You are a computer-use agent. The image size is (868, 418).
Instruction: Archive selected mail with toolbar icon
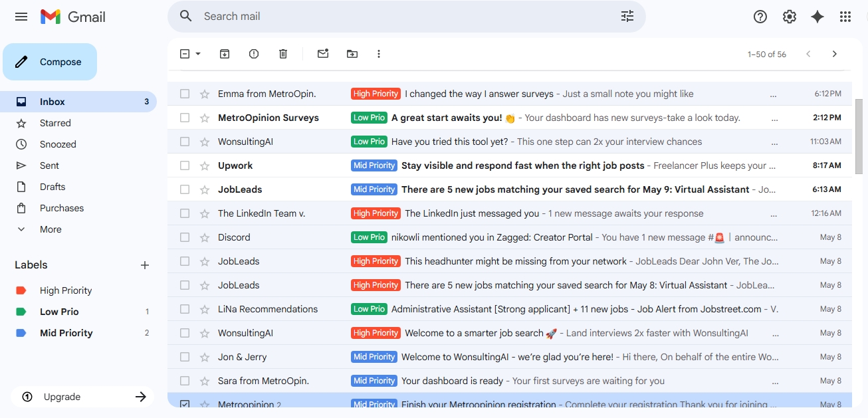(225, 54)
